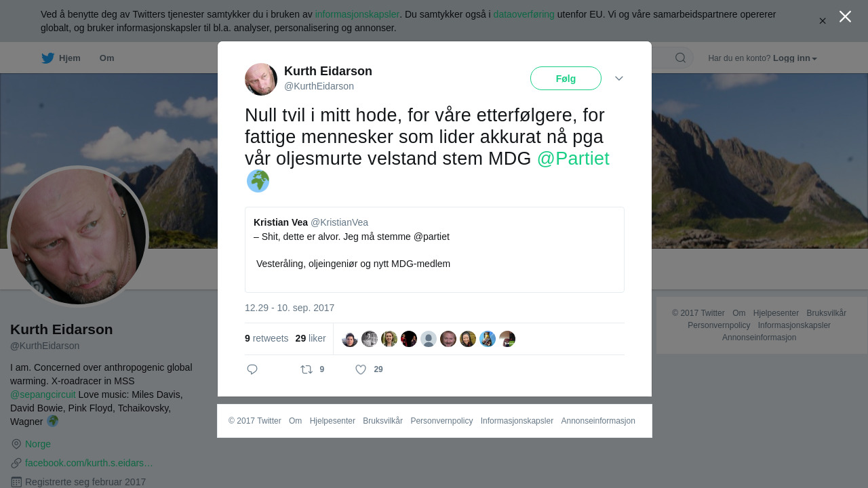View the 29 liker list
868x488 pixels.
point(311,338)
